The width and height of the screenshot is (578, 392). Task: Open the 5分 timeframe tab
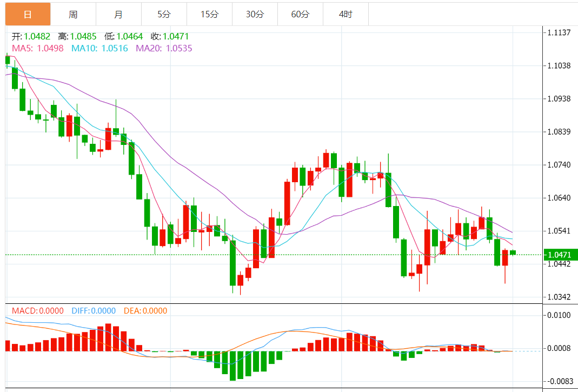pyautogui.click(x=164, y=15)
